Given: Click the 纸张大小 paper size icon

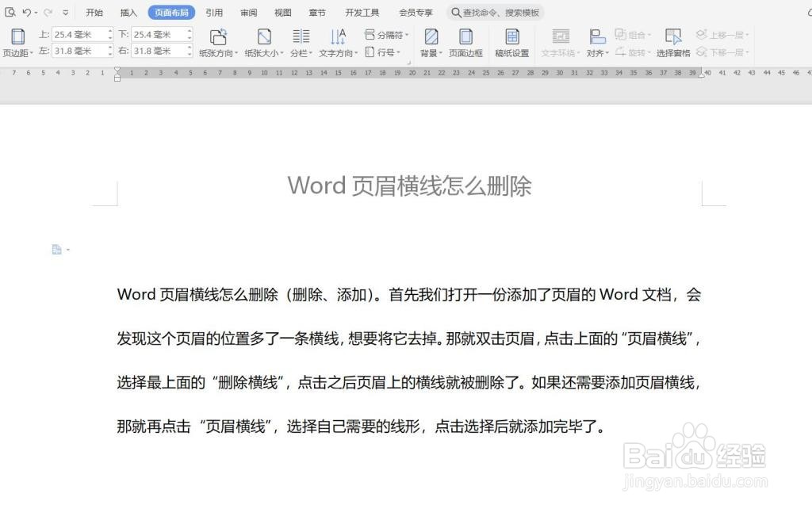Looking at the screenshot, I should click(x=264, y=36).
